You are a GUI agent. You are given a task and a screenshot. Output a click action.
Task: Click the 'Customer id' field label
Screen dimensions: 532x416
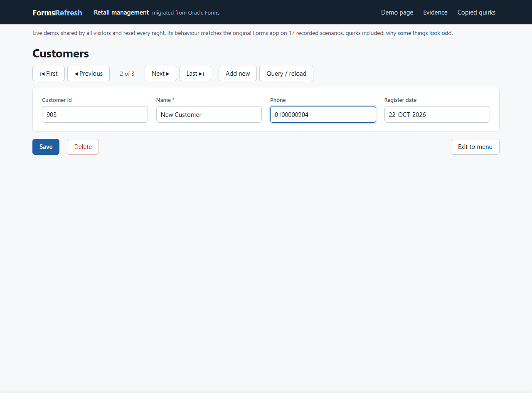57,100
